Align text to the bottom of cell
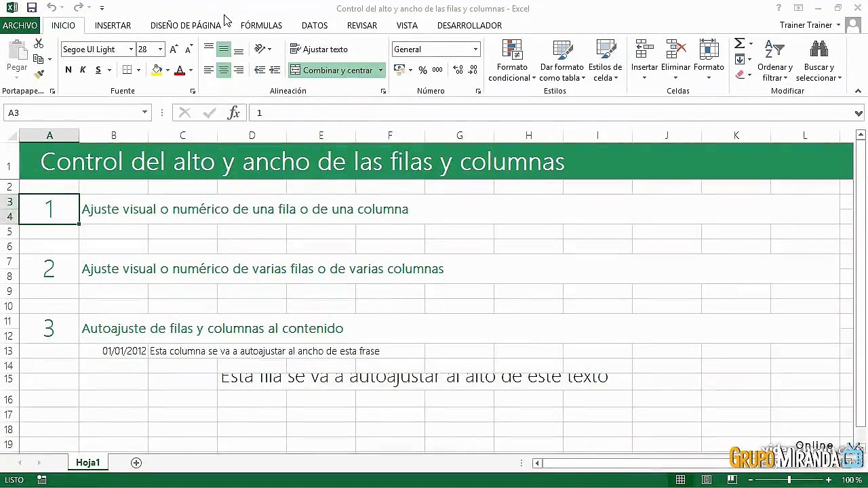The image size is (868, 488). click(239, 49)
